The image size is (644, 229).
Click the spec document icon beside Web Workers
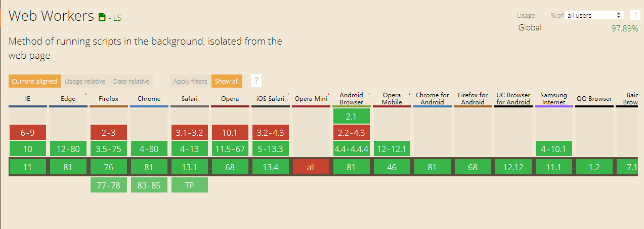102,18
